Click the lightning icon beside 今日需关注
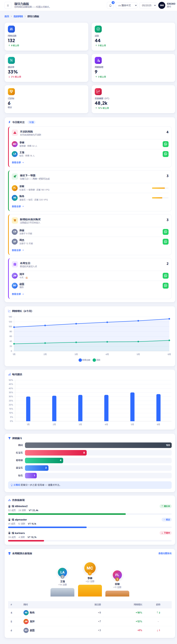This screenshot has height=644, width=177. (10, 122)
